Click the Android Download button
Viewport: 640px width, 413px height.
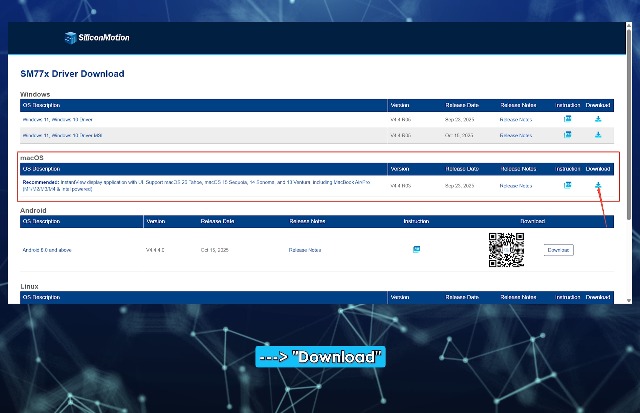coord(558,250)
